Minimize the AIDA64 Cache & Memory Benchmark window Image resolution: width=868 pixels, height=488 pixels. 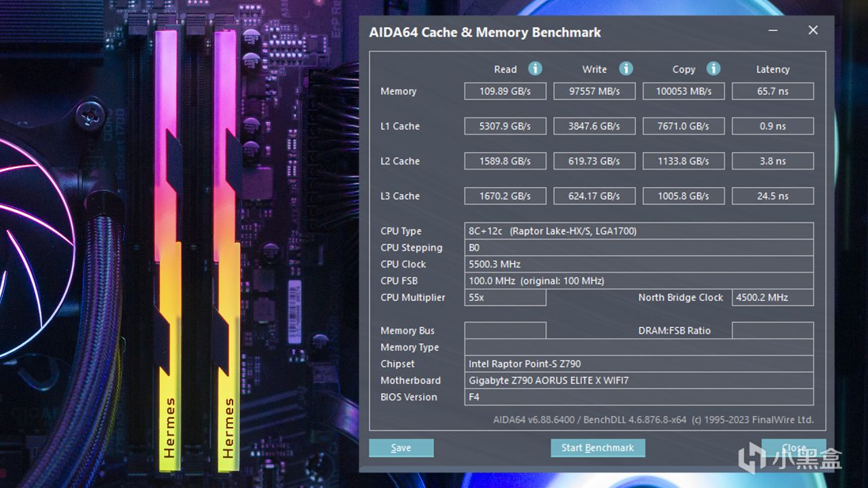point(772,30)
